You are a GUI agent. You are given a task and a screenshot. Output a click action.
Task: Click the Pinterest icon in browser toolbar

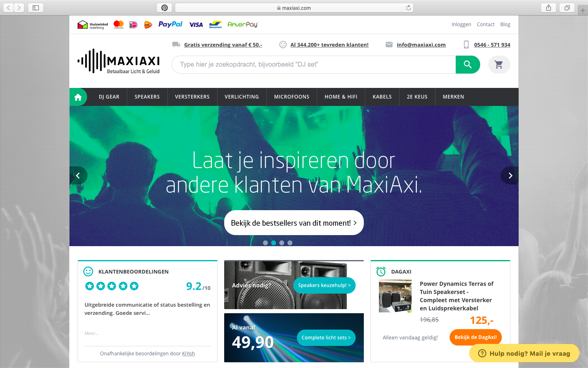(x=165, y=8)
